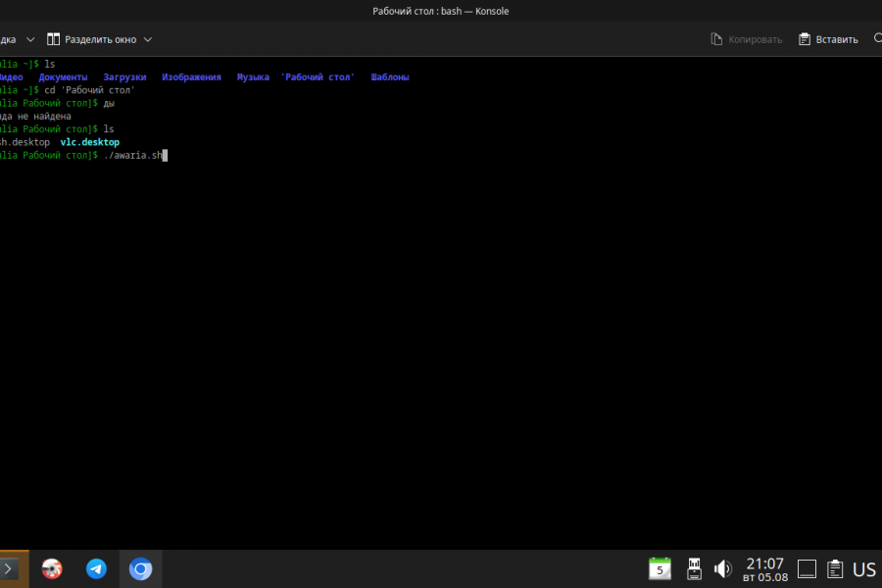The width and height of the screenshot is (882, 588).
Task: Click the Вставить button label
Action: pyautogui.click(x=837, y=40)
